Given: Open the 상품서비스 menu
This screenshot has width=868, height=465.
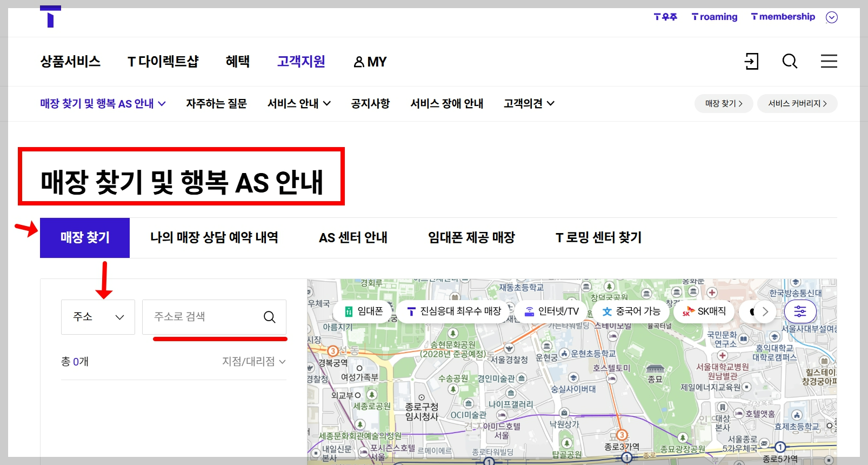Looking at the screenshot, I should pos(70,62).
